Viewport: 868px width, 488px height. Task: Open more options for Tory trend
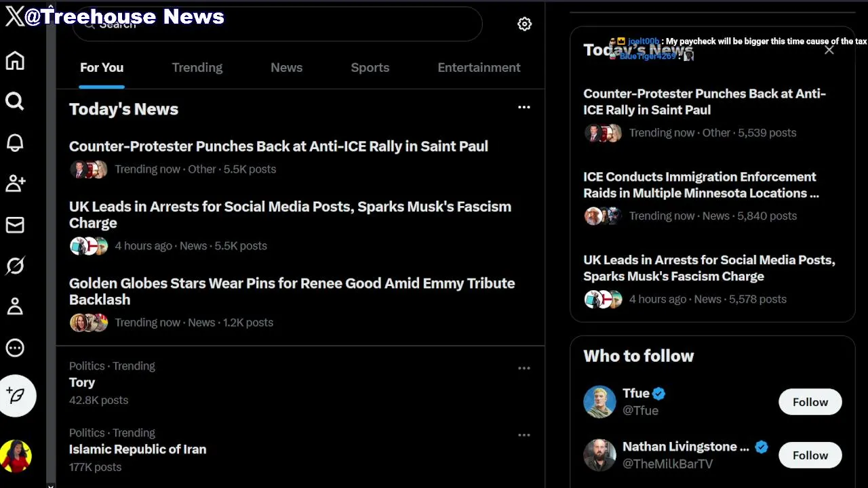[524, 368]
